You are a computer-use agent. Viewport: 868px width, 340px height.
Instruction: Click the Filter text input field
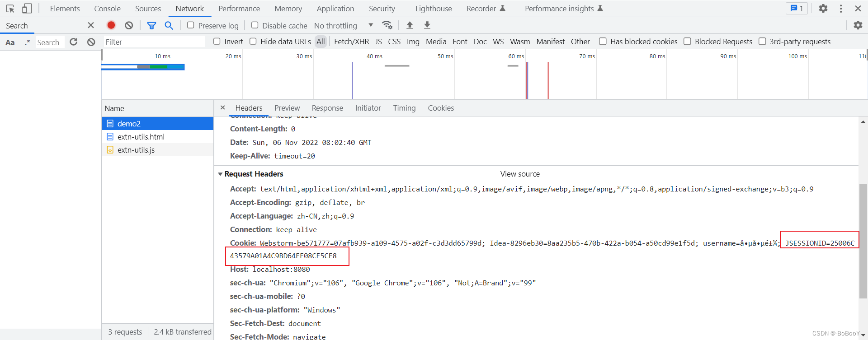coord(154,42)
